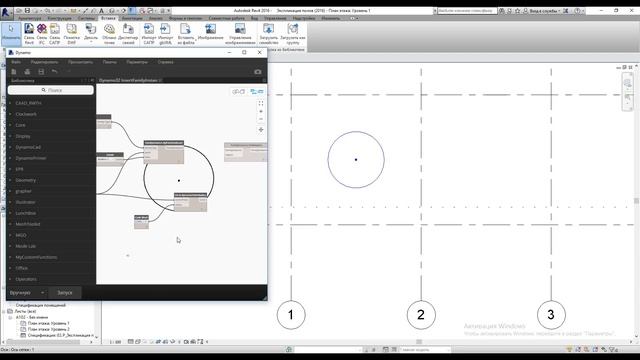Screen dimensions: 640x360
Task: Open the Параметры menu in Dynamo
Action: point(137,62)
